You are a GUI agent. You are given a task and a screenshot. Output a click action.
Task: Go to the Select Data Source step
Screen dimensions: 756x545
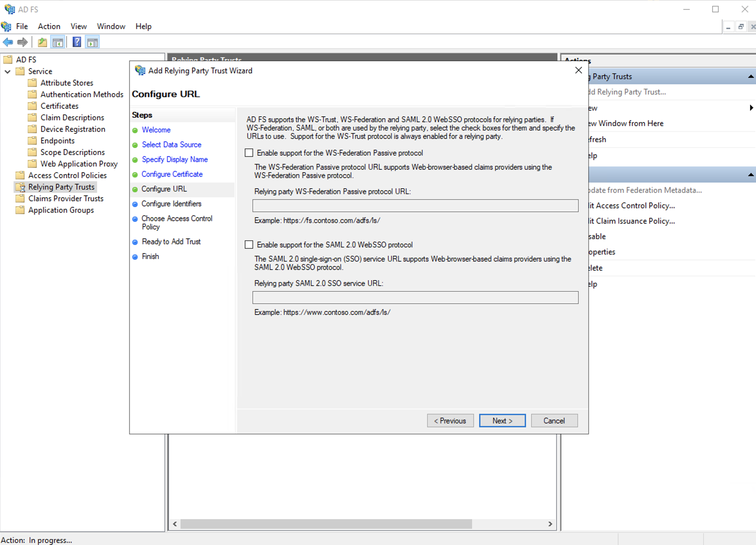tap(171, 144)
